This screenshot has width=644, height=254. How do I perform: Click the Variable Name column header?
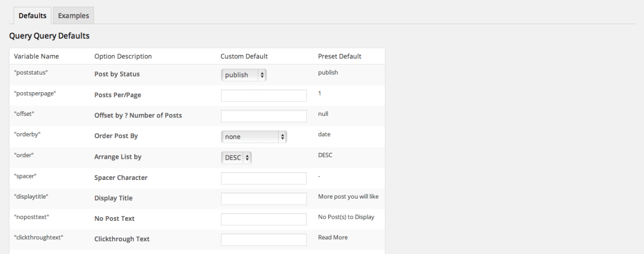coord(36,56)
